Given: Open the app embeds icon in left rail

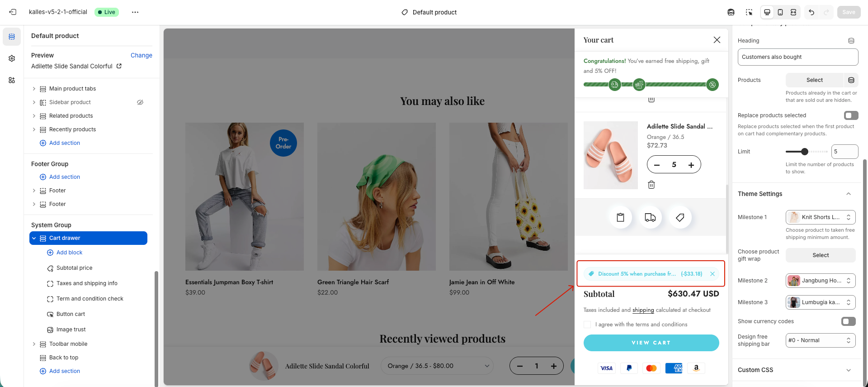Looking at the screenshot, I should (12, 80).
